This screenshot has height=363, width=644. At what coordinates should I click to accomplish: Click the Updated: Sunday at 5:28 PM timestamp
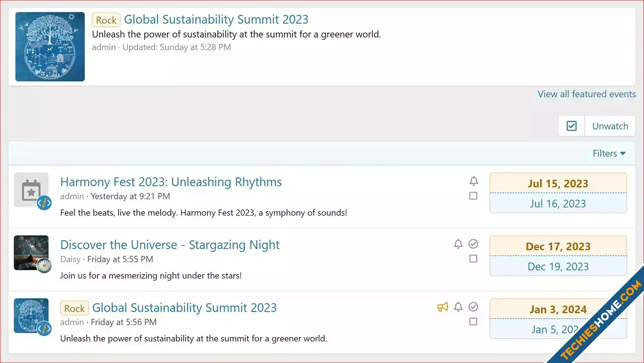(x=177, y=47)
